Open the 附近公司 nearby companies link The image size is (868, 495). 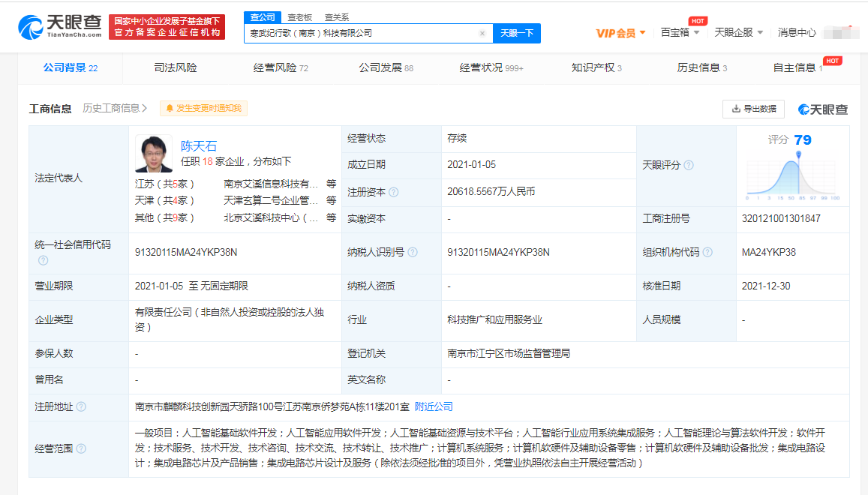pyautogui.click(x=434, y=407)
